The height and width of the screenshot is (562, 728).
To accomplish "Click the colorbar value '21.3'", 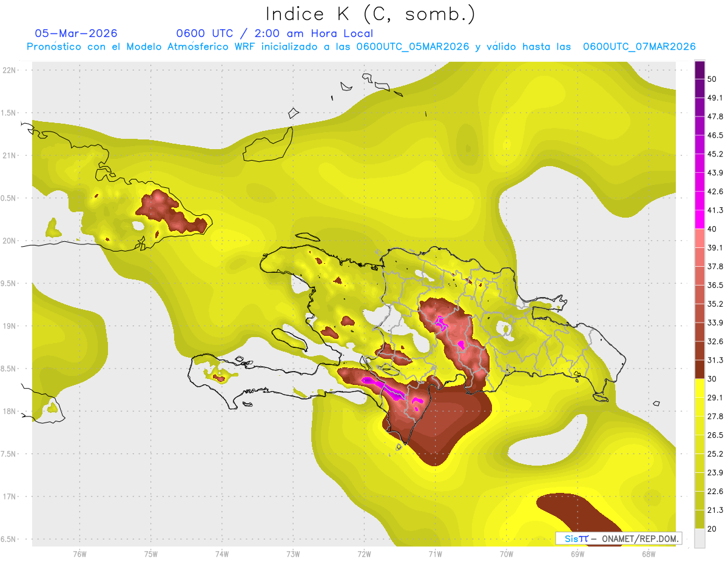I will pyautogui.click(x=715, y=510).
